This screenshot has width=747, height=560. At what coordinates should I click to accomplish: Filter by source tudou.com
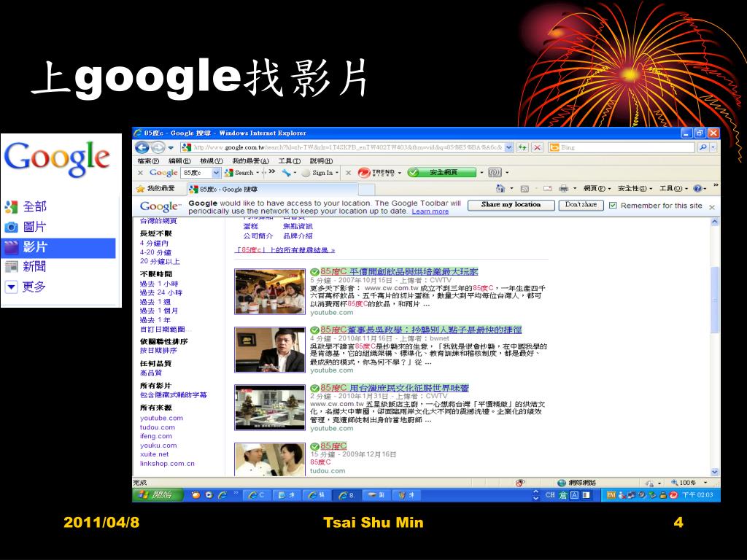[x=158, y=427]
